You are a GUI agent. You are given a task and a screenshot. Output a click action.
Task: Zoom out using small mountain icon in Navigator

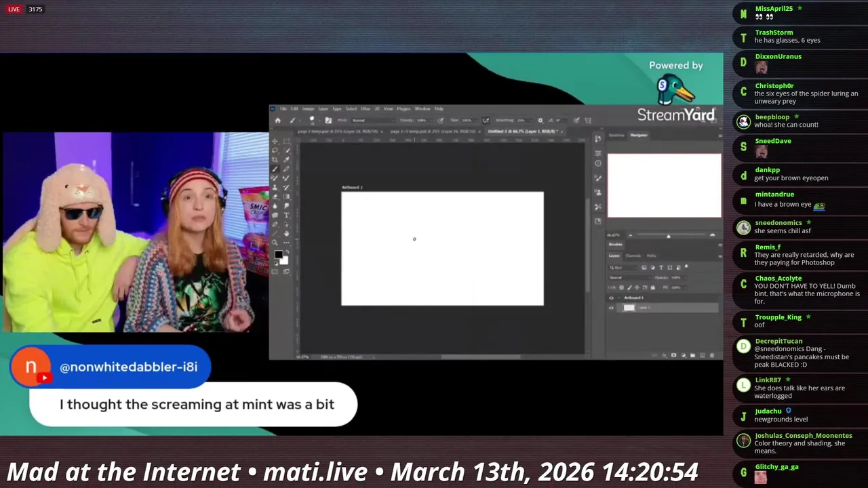pyautogui.click(x=631, y=235)
